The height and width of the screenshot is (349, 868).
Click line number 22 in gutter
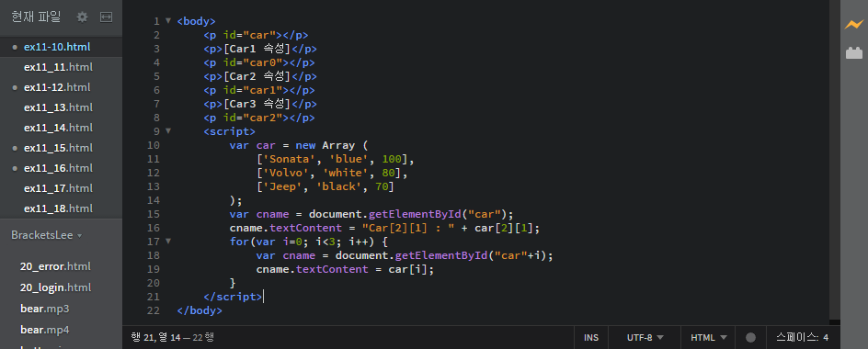pyautogui.click(x=154, y=310)
